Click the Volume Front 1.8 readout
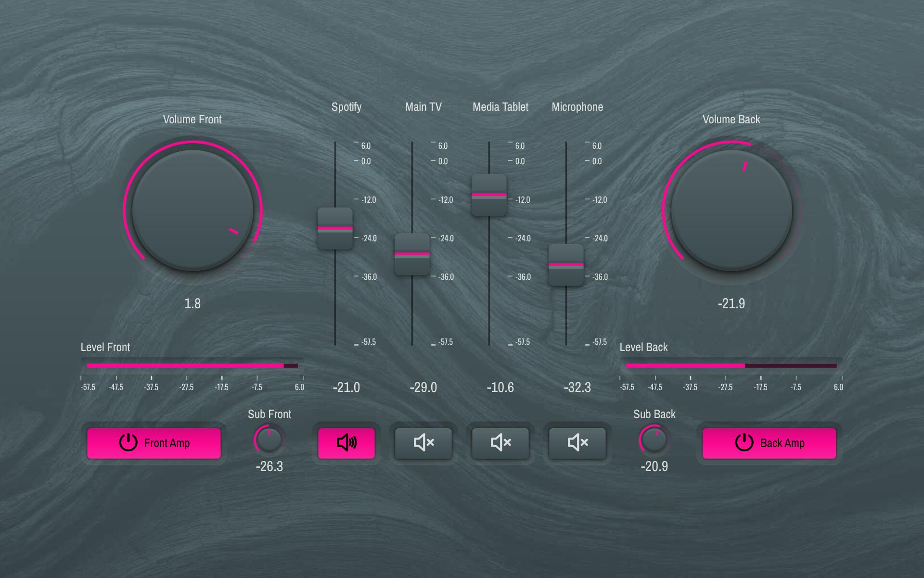This screenshot has width=924, height=578. click(192, 303)
